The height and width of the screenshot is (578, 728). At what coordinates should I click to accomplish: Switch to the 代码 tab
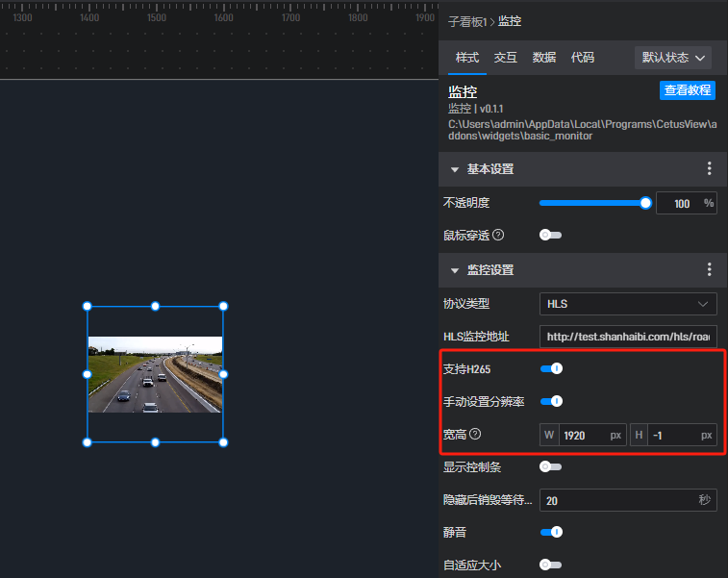(x=582, y=58)
